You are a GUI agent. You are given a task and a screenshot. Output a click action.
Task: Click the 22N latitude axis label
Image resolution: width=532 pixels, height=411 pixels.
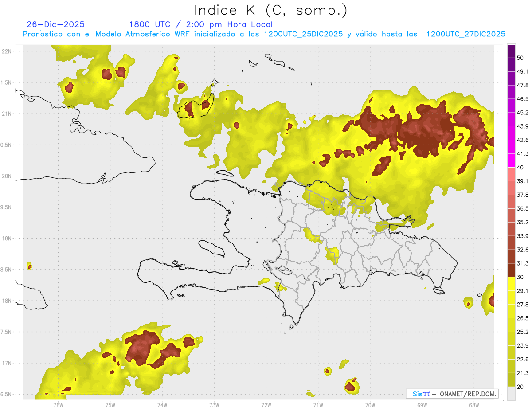(x=7, y=51)
